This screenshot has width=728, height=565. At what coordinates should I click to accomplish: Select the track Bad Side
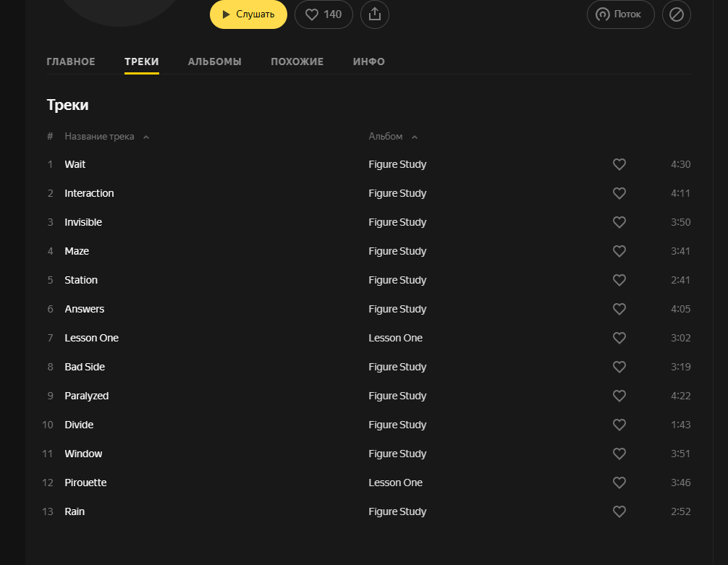pyautogui.click(x=85, y=367)
